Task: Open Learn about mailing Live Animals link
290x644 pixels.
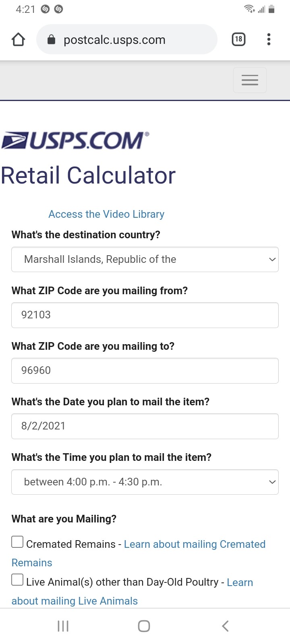Action: (x=75, y=601)
